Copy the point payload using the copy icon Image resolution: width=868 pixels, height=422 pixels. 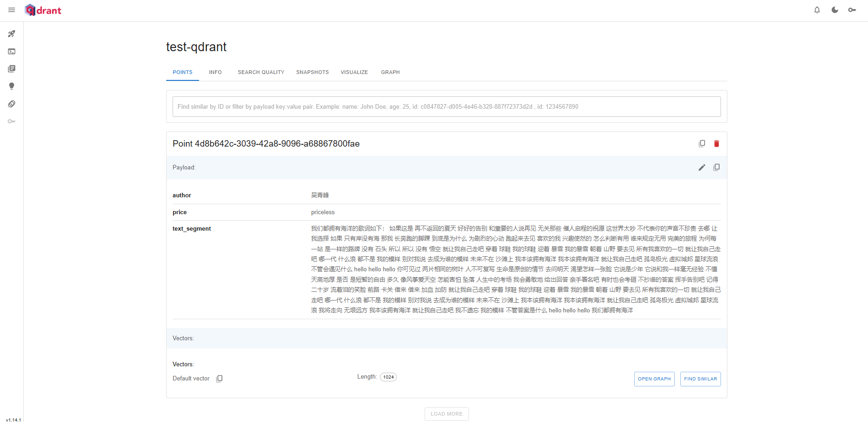(x=716, y=167)
